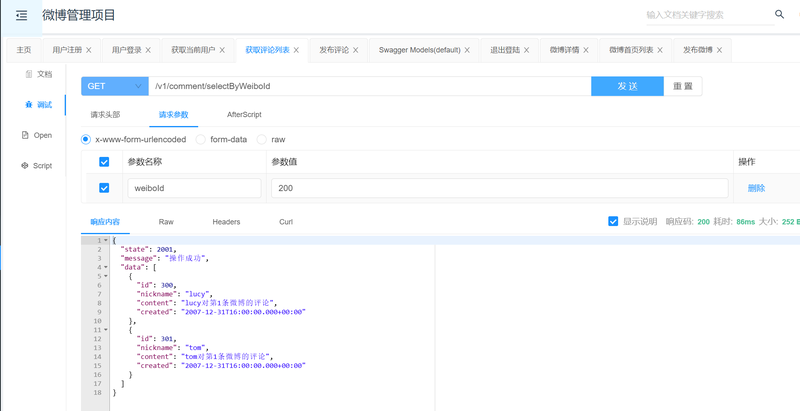Click the 发送 send button
The height and width of the screenshot is (411, 800).
[x=627, y=86]
